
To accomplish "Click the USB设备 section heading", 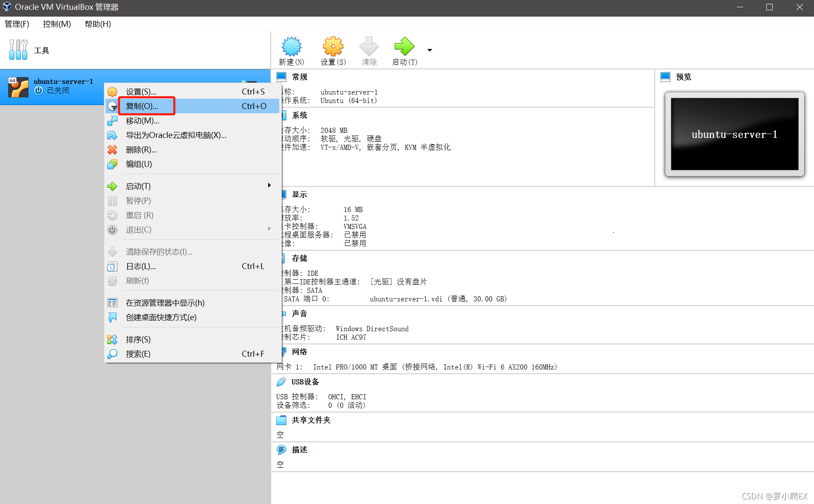I will pyautogui.click(x=305, y=382).
